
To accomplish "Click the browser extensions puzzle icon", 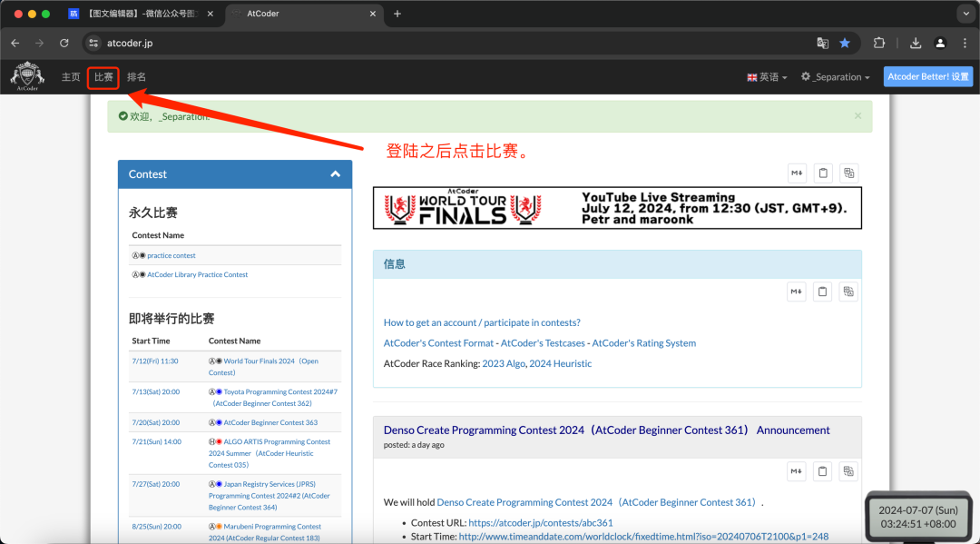I will [881, 43].
